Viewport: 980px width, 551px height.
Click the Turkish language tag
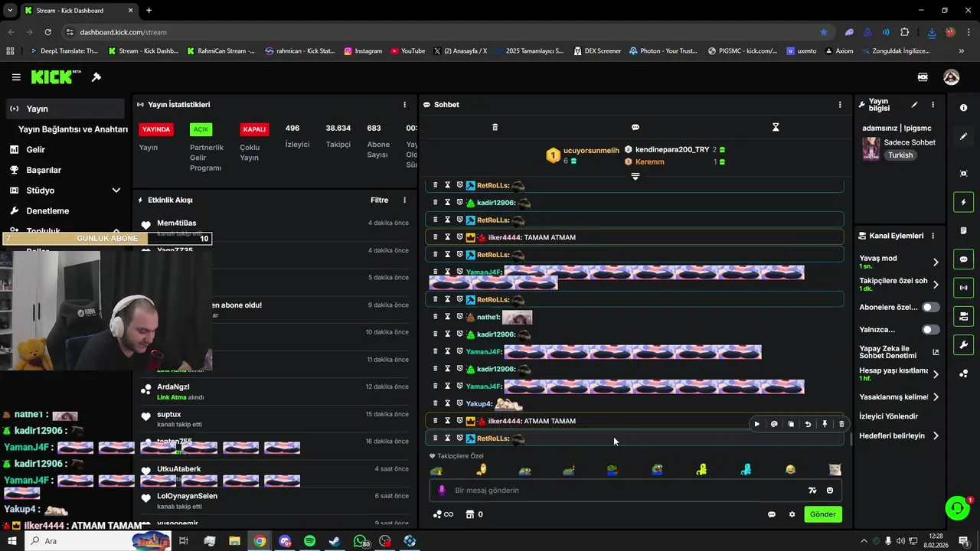pos(900,155)
